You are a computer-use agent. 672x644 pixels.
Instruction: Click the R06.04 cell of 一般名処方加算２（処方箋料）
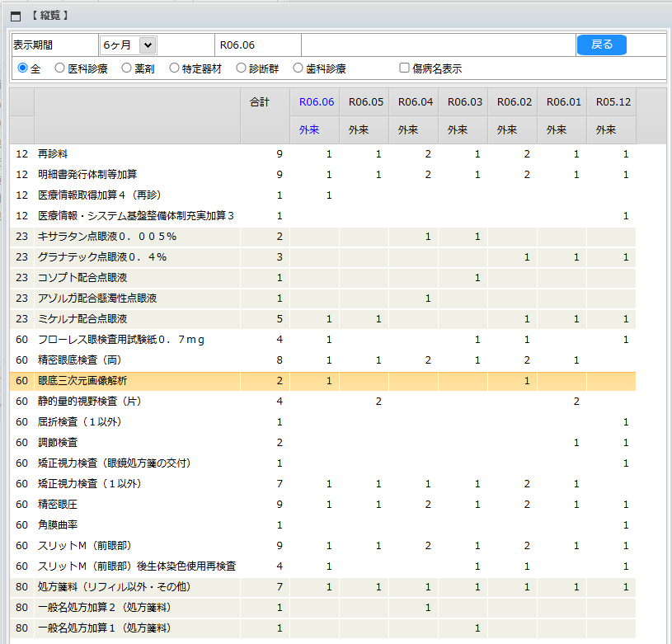[x=414, y=608]
